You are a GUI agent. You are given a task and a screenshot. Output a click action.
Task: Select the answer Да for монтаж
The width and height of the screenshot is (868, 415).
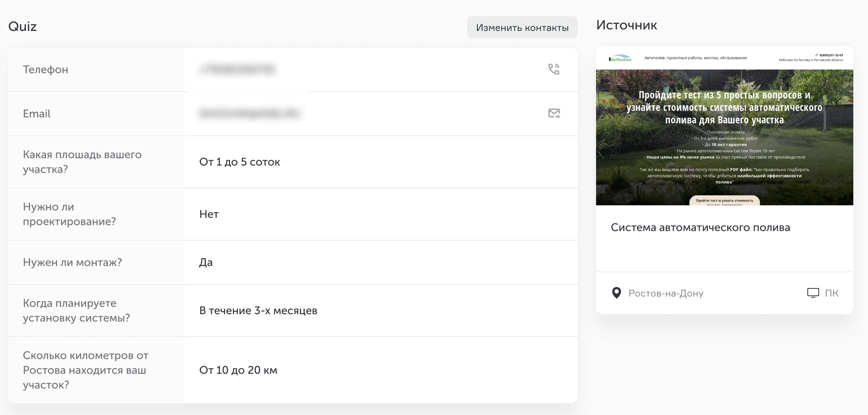tap(206, 262)
